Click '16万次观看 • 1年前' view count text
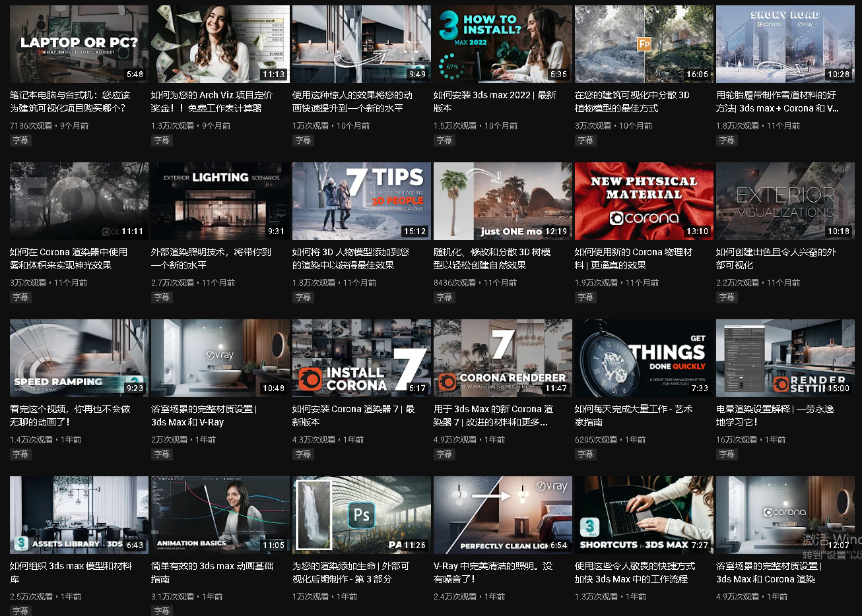The height and width of the screenshot is (616, 862). click(x=751, y=439)
